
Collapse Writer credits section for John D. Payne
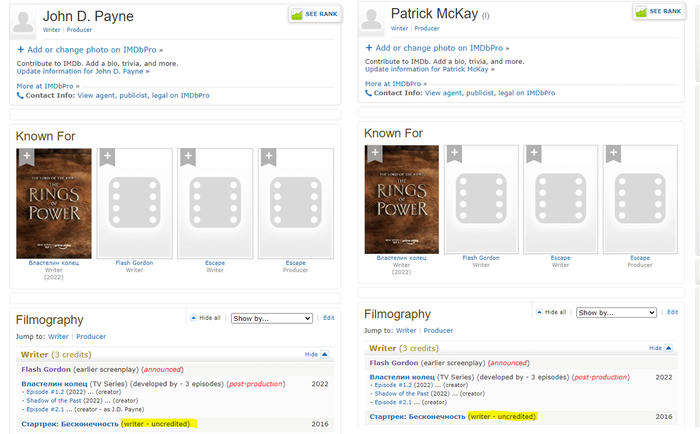click(315, 354)
